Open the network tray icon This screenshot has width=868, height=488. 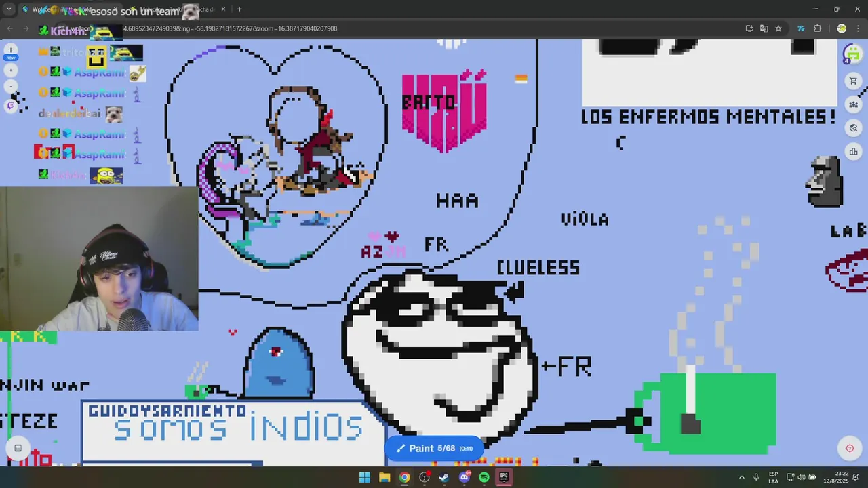pyautogui.click(x=791, y=477)
